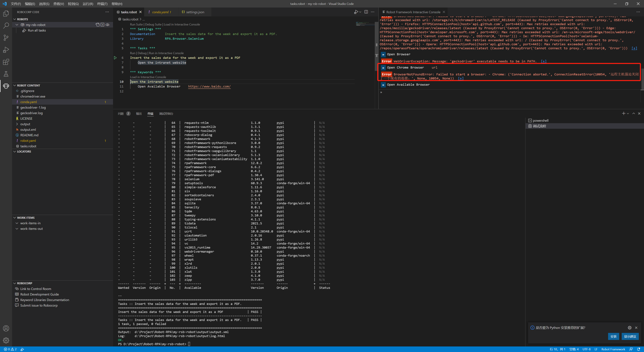Viewport: 644px width, 352px height.
Task: Open the Testing flask icon
Action: (x=6, y=74)
